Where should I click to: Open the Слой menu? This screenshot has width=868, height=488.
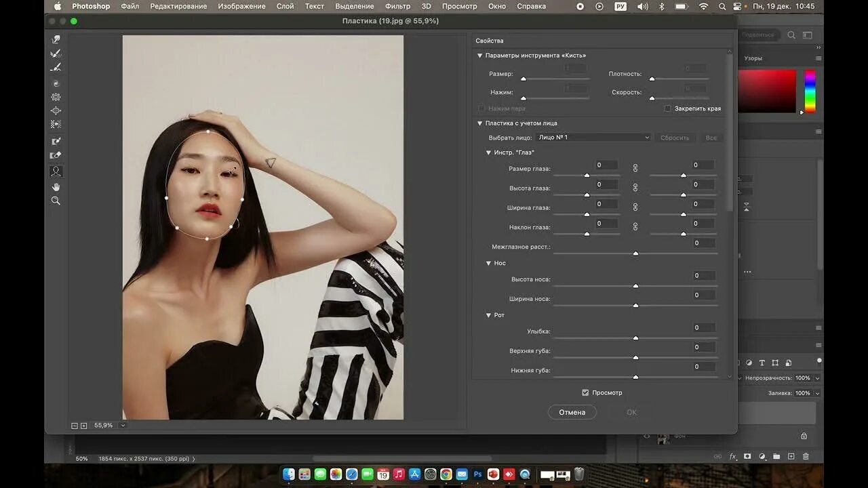click(285, 6)
